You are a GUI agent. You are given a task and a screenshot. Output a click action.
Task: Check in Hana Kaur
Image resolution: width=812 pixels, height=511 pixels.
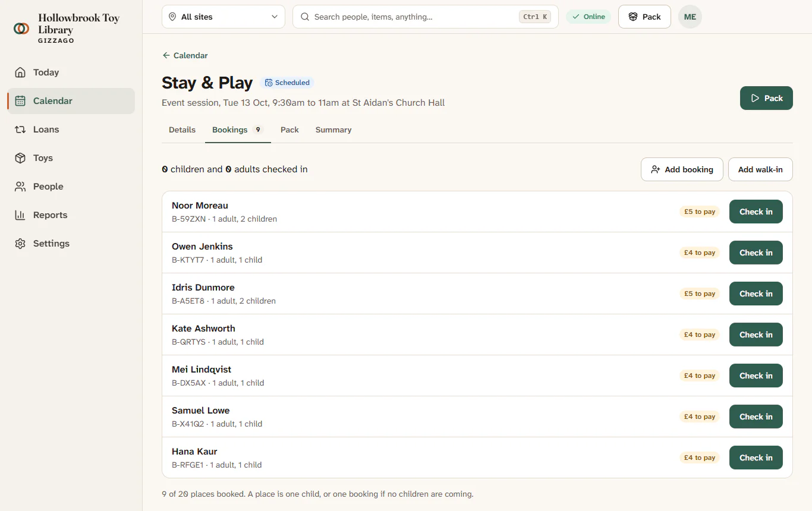pos(756,458)
